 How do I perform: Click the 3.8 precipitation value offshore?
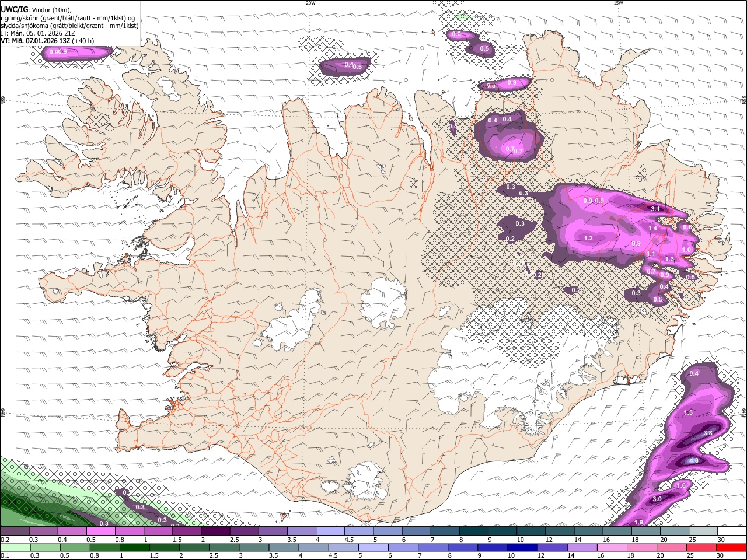click(708, 433)
